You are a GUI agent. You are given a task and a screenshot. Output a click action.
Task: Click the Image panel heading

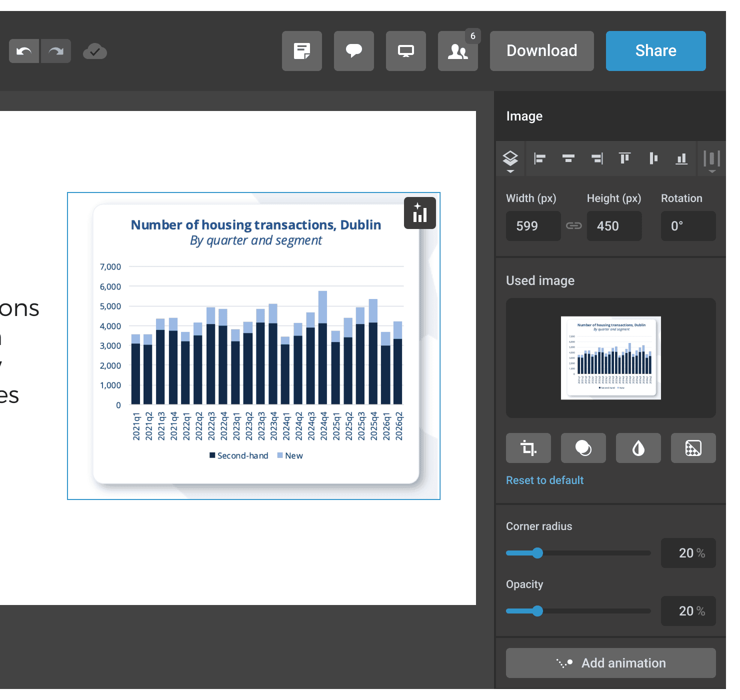tap(524, 116)
